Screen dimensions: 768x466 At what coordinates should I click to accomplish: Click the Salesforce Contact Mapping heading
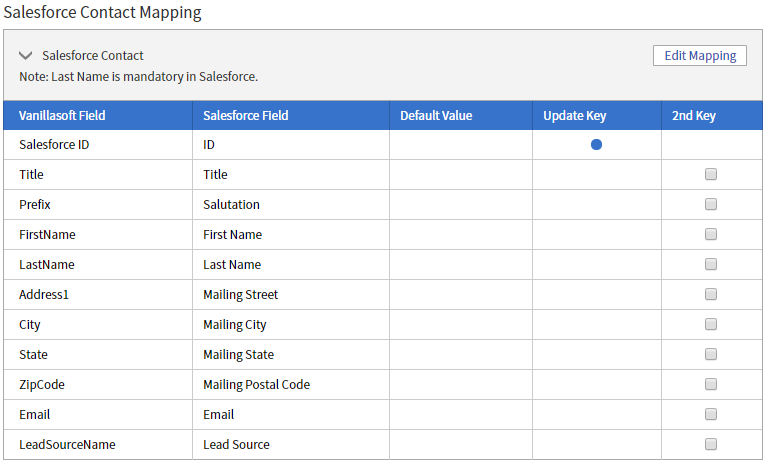[102, 12]
